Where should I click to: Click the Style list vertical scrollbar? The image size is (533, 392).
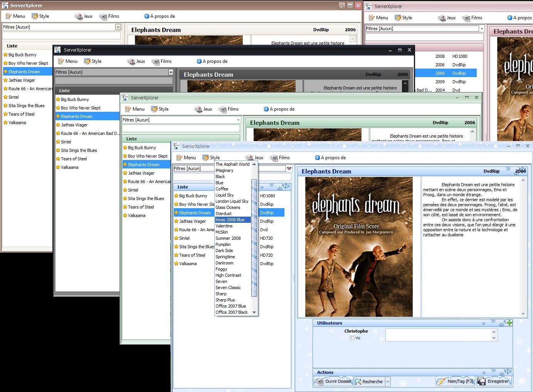click(254, 238)
